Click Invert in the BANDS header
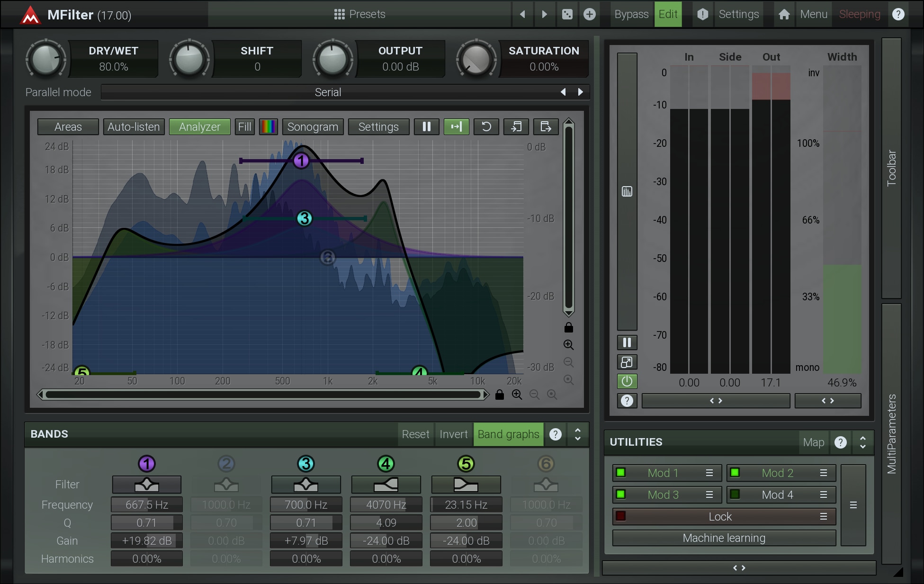This screenshot has height=584, width=924. pyautogui.click(x=453, y=434)
